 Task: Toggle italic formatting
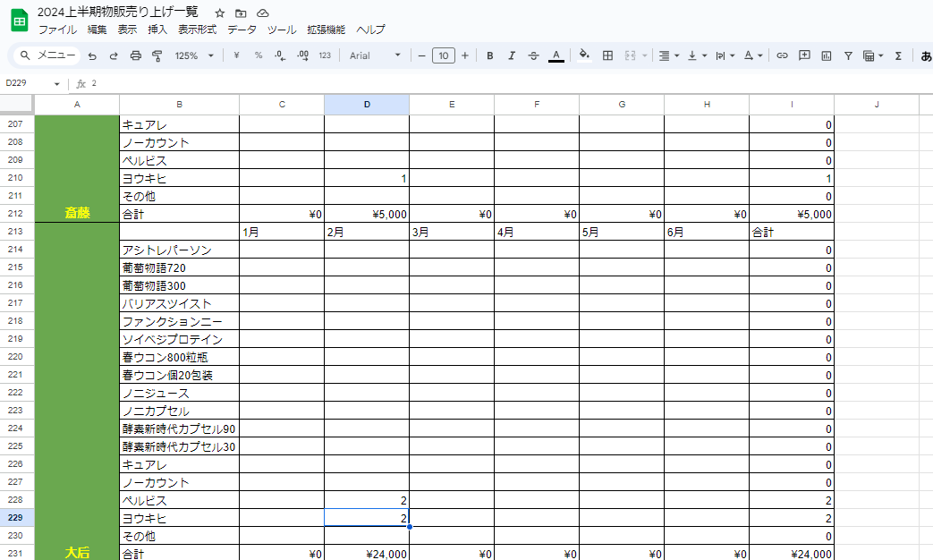[512, 55]
